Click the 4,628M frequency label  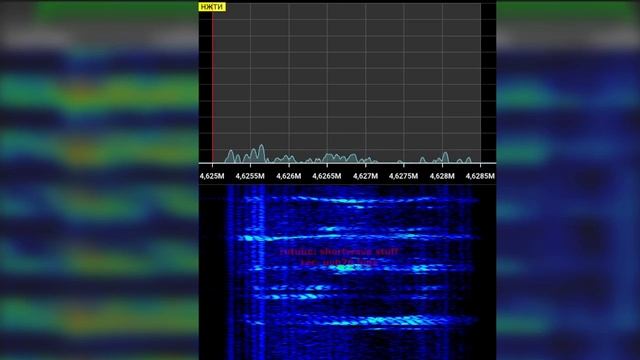[442, 176]
